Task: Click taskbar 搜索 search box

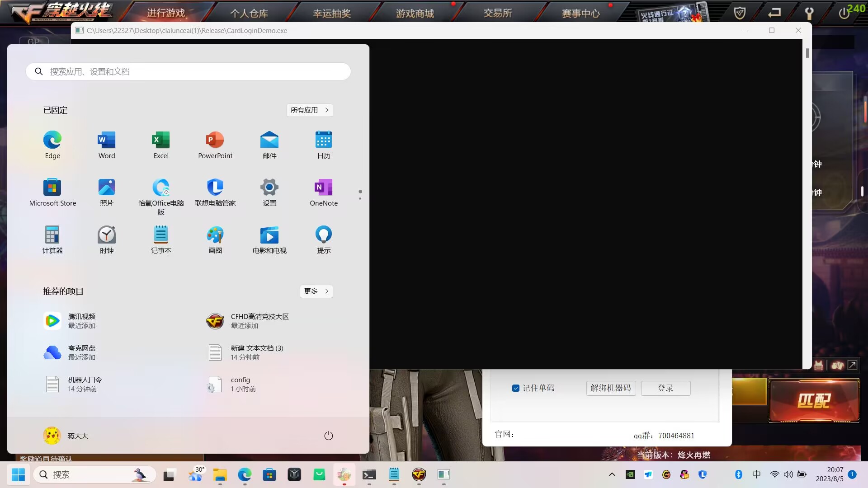Action: [95, 474]
